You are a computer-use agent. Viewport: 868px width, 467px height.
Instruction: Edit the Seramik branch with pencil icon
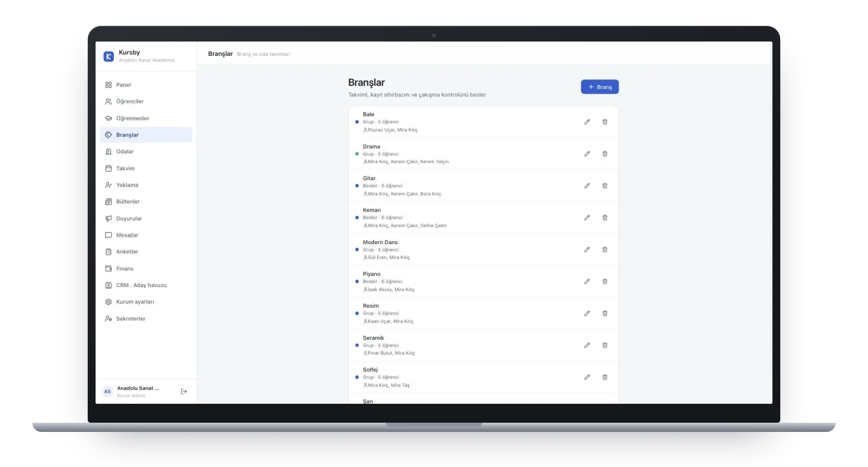click(x=587, y=345)
